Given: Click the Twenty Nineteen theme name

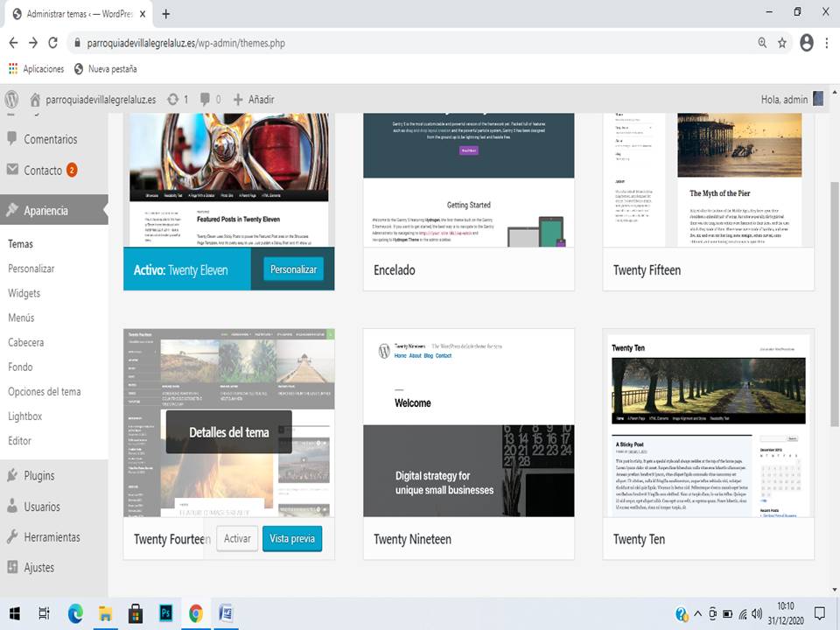Looking at the screenshot, I should pos(412,539).
